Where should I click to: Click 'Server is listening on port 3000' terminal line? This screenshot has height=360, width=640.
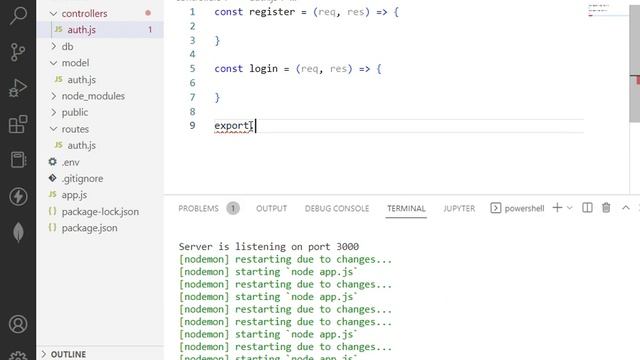(269, 247)
